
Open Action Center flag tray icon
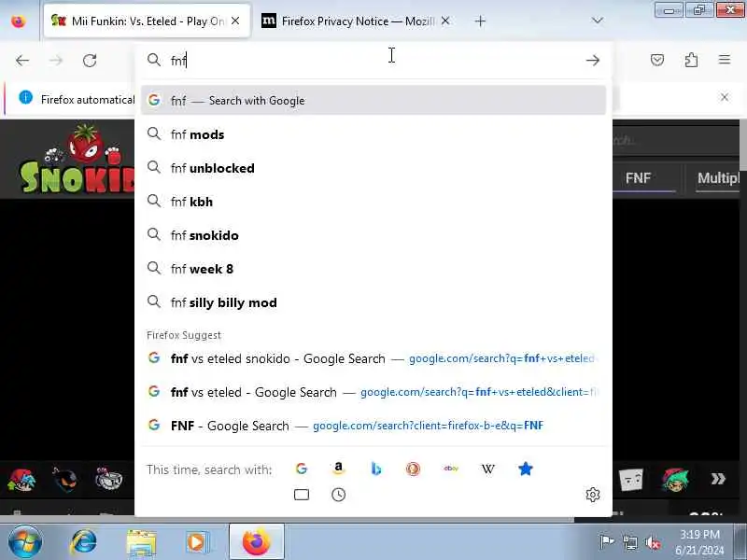click(x=606, y=542)
